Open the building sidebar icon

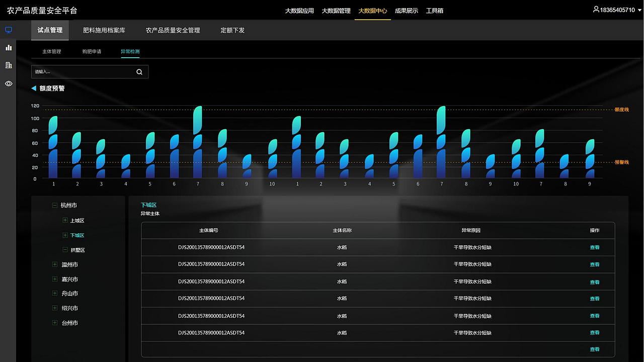9,65
